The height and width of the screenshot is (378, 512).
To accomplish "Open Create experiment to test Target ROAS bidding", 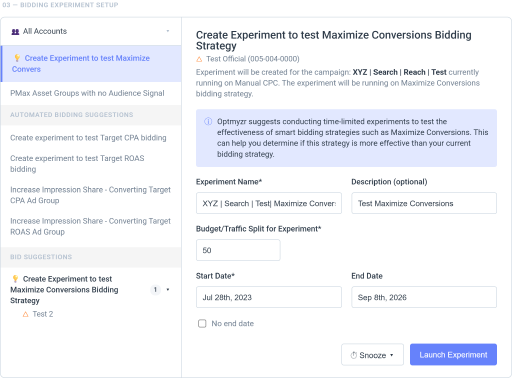I will 77,164.
